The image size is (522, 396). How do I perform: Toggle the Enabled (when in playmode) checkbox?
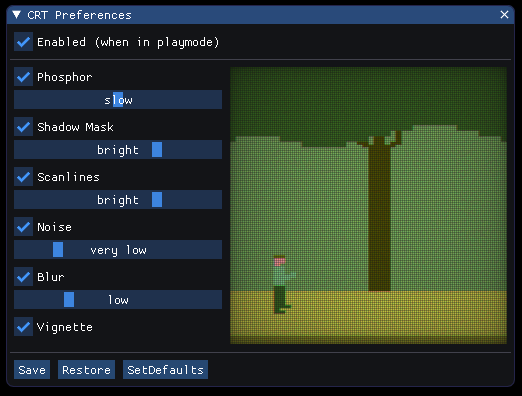(23, 42)
